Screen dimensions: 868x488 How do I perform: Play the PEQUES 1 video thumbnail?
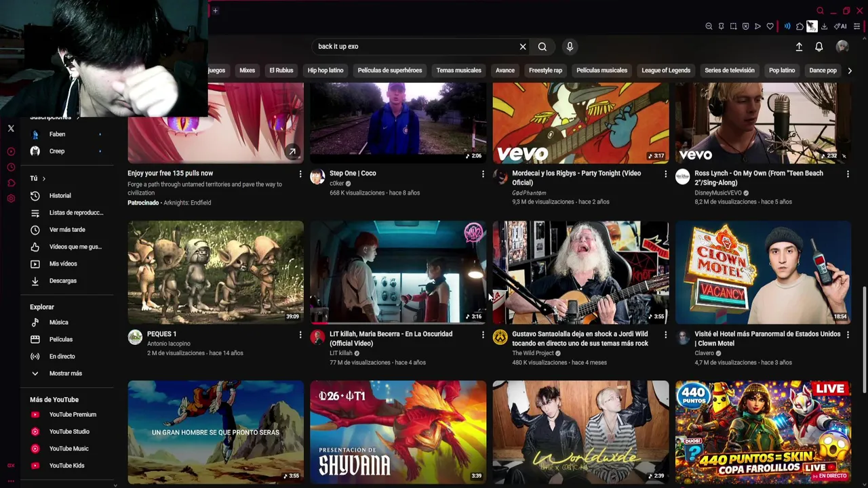click(216, 272)
